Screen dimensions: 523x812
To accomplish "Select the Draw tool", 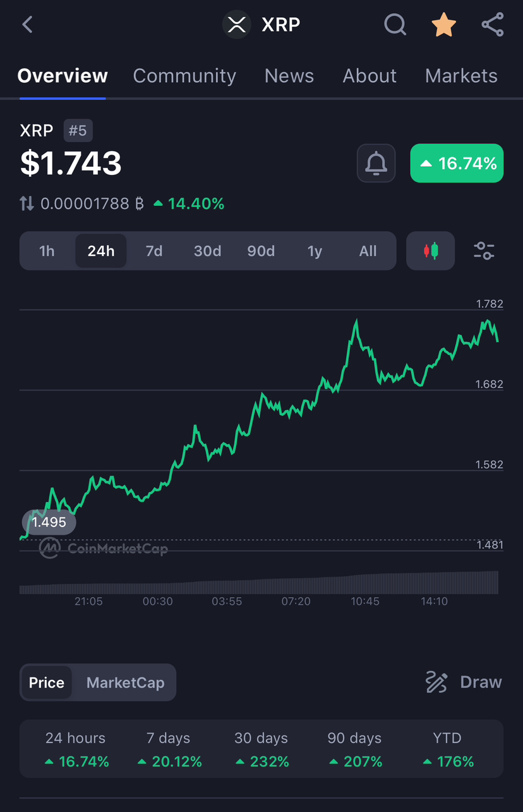I will [464, 682].
